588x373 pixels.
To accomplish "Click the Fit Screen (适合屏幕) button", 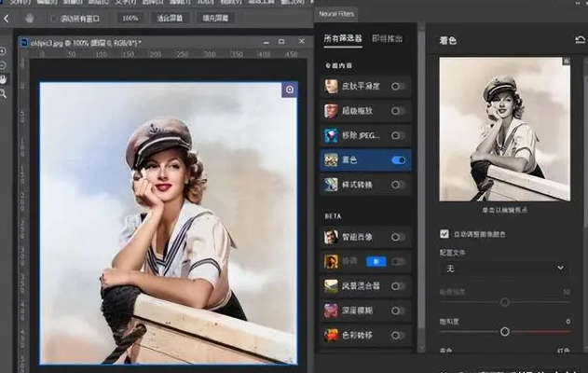I will [x=171, y=18].
